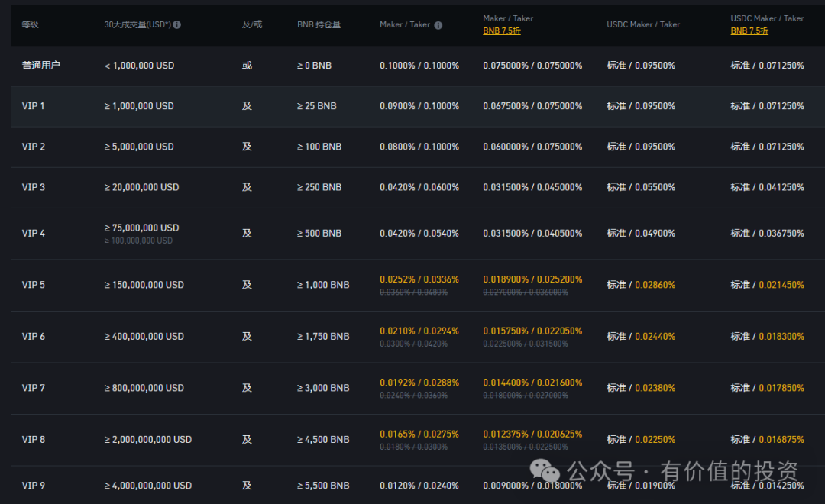Screen dimensions: 825x504
Task: Click the VIP 2 level label
Action: pyautogui.click(x=33, y=147)
